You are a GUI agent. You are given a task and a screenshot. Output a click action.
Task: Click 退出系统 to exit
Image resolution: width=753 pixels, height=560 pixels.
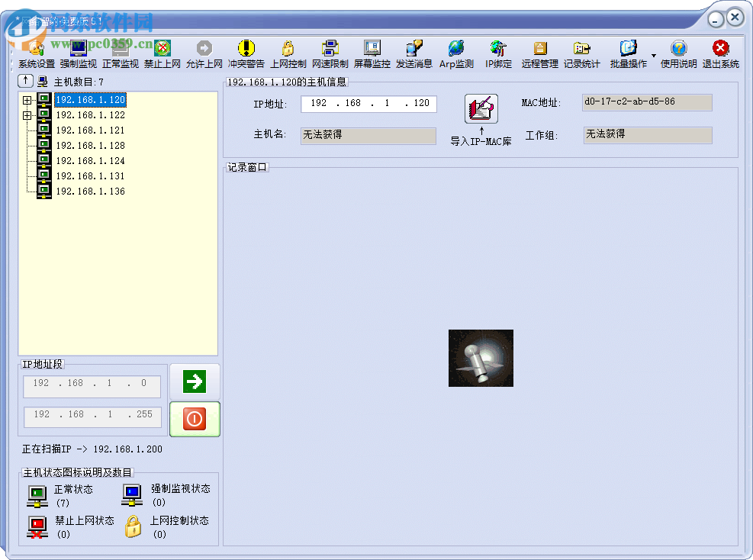[720, 55]
